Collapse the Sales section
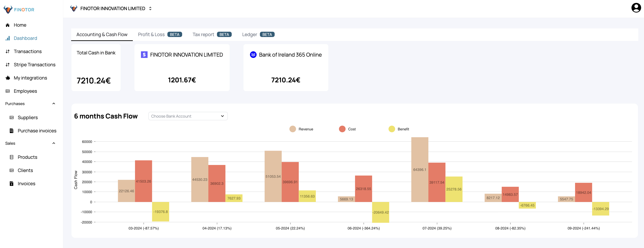644x248 pixels. (x=54, y=143)
